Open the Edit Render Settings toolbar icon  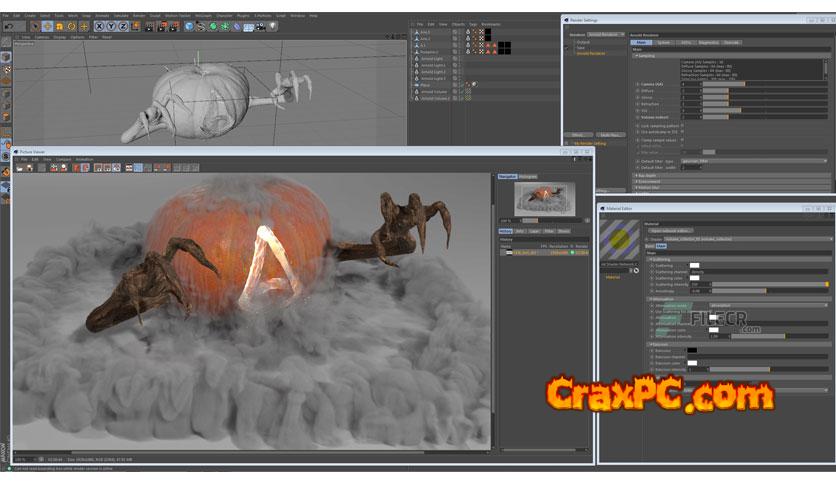point(174,26)
